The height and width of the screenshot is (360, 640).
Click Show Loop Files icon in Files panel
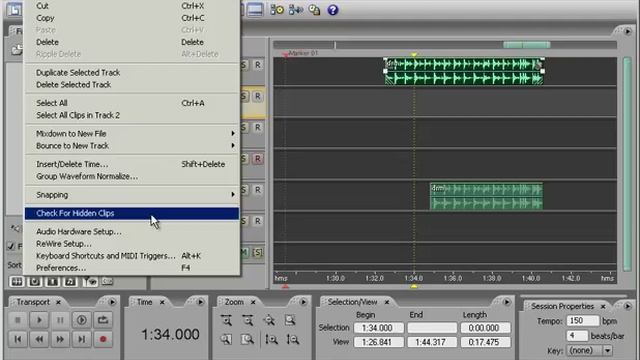pyautogui.click(x=35, y=282)
